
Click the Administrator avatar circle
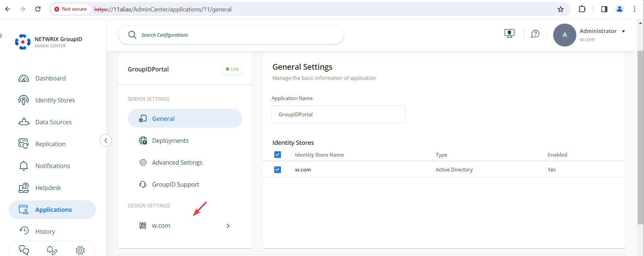(x=565, y=35)
